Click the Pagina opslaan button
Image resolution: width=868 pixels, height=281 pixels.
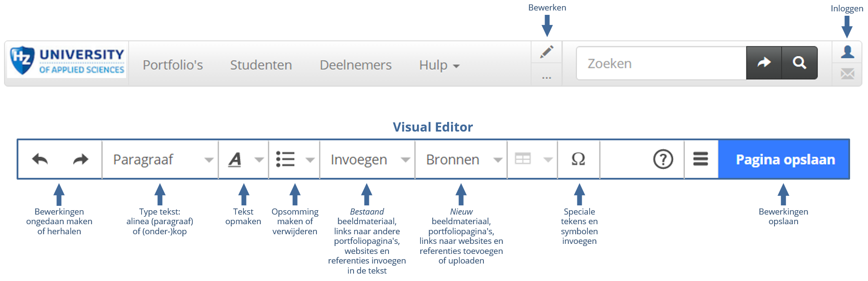[785, 160]
